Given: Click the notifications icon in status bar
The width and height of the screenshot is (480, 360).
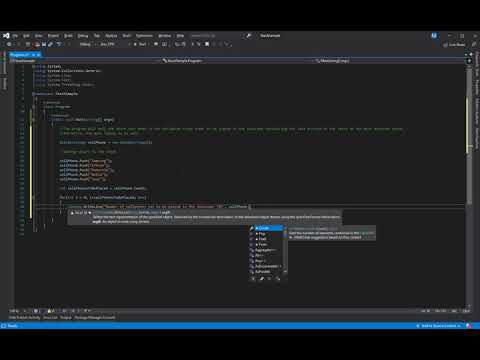Looking at the screenshot, I should coord(469,326).
